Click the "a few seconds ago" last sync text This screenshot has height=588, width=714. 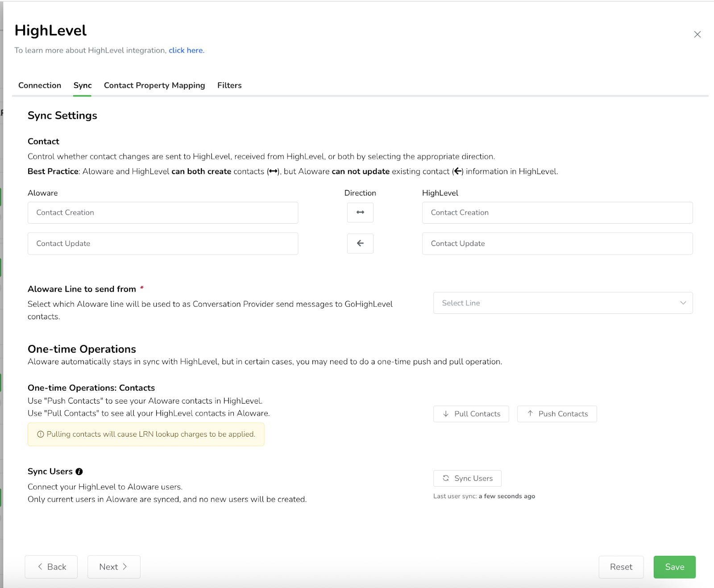tap(507, 496)
